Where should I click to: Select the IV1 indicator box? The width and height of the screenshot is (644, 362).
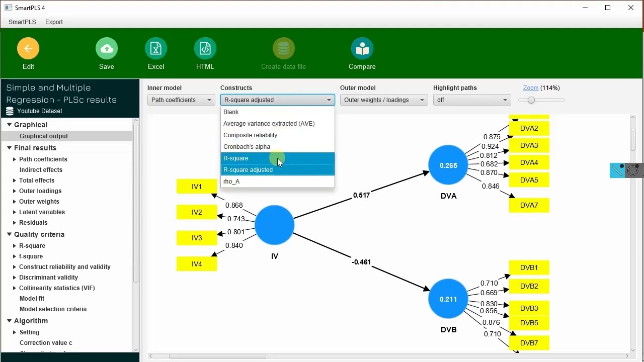[197, 187]
